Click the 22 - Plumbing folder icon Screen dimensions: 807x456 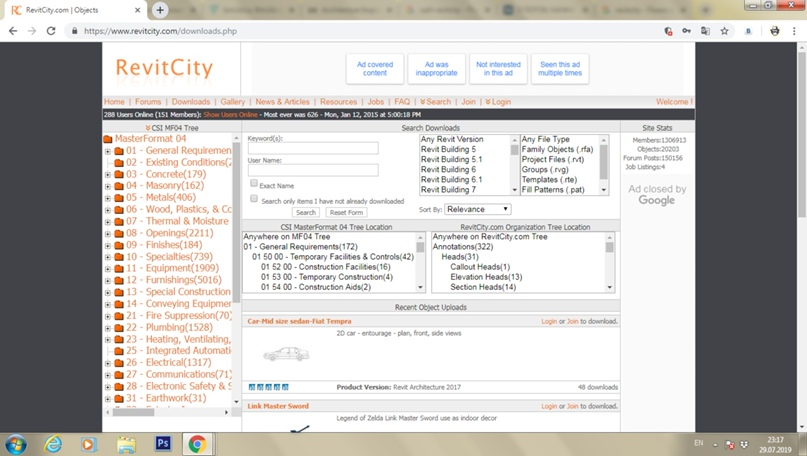click(119, 328)
